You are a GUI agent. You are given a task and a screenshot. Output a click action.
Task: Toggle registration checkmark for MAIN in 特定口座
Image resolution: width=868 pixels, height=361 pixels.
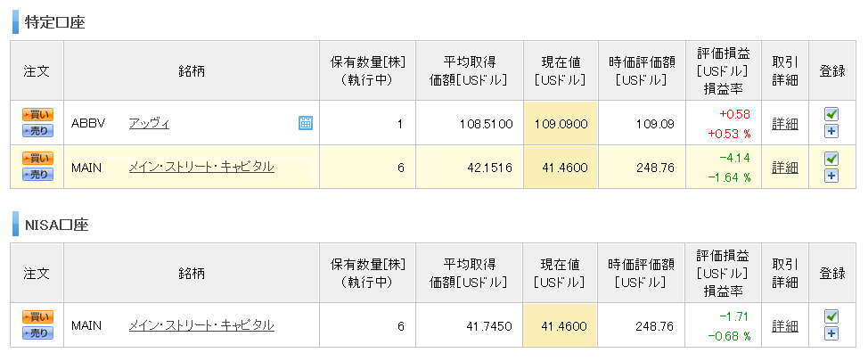click(831, 159)
